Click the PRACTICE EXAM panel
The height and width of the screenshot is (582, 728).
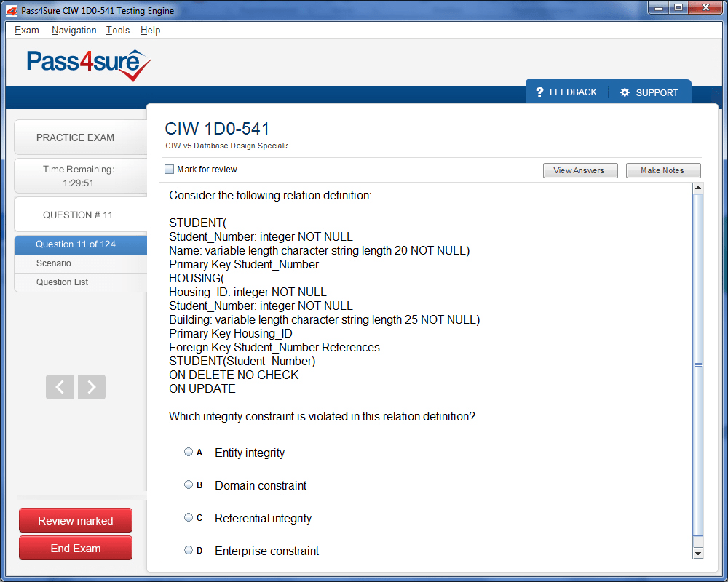tap(81, 137)
